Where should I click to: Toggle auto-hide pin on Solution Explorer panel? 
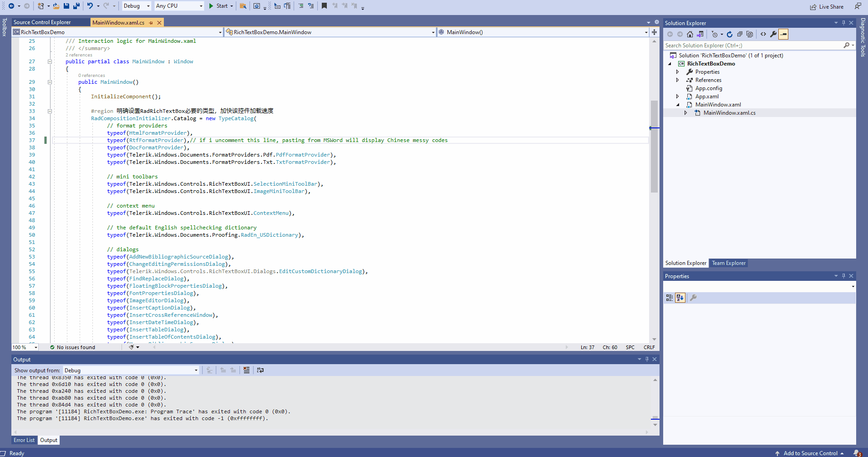pyautogui.click(x=843, y=23)
